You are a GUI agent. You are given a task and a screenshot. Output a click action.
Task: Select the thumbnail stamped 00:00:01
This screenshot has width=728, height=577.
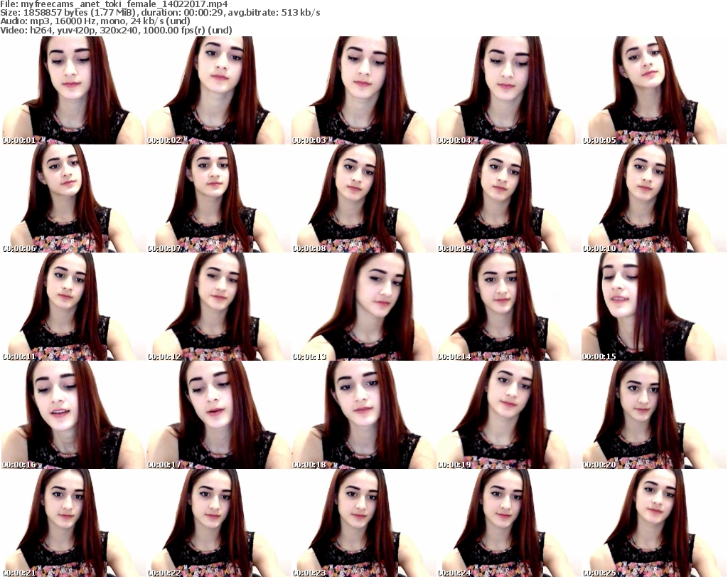[x=73, y=90]
